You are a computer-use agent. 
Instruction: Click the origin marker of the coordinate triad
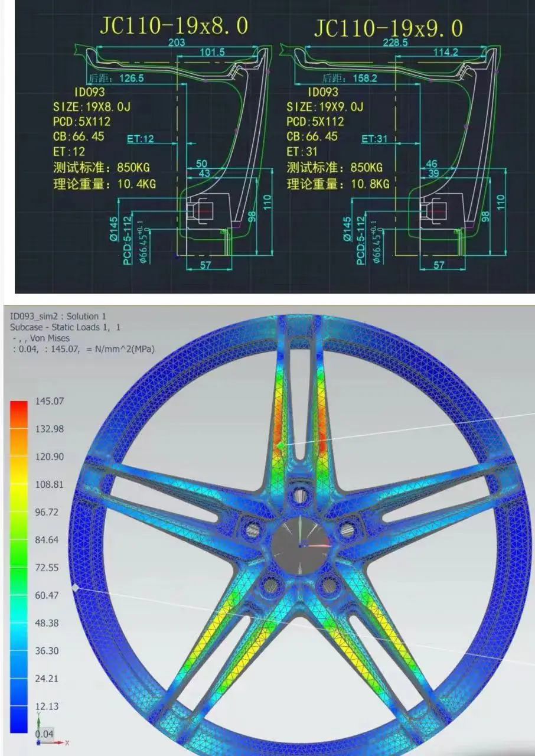coord(38,742)
